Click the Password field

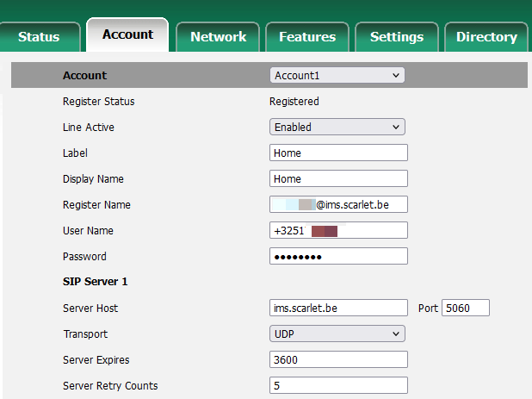338,257
